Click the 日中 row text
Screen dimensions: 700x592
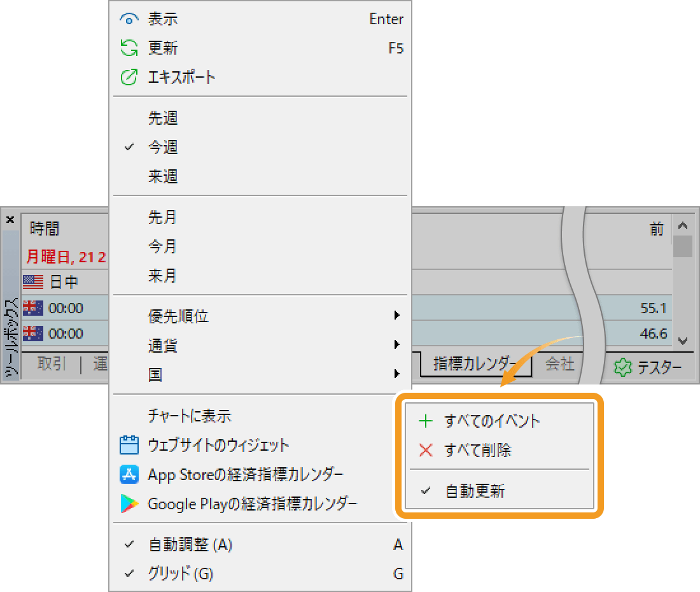click(x=64, y=282)
